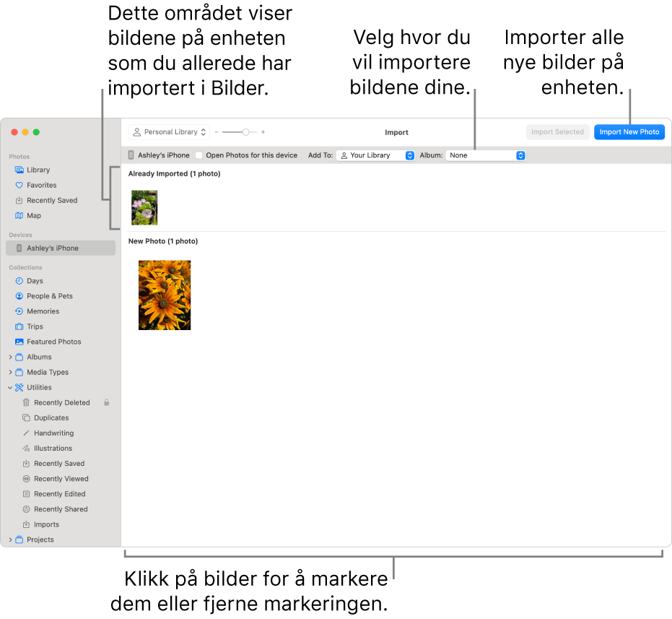Image resolution: width=672 pixels, height=619 pixels.
Task: Open the Recently Edited icon
Action: [x=26, y=494]
